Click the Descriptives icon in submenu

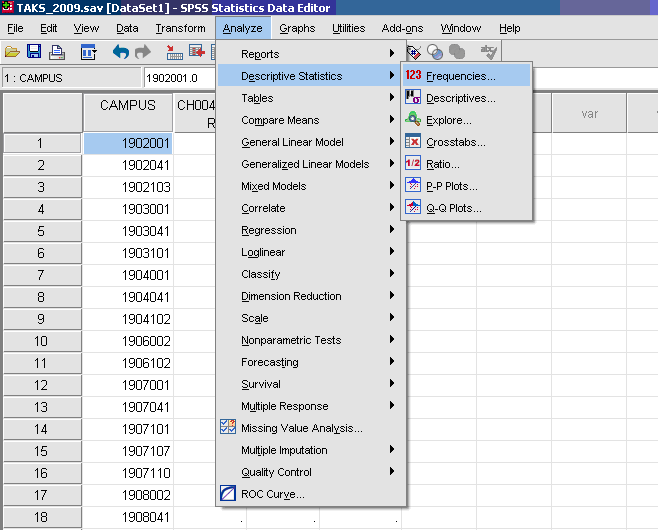[413, 97]
